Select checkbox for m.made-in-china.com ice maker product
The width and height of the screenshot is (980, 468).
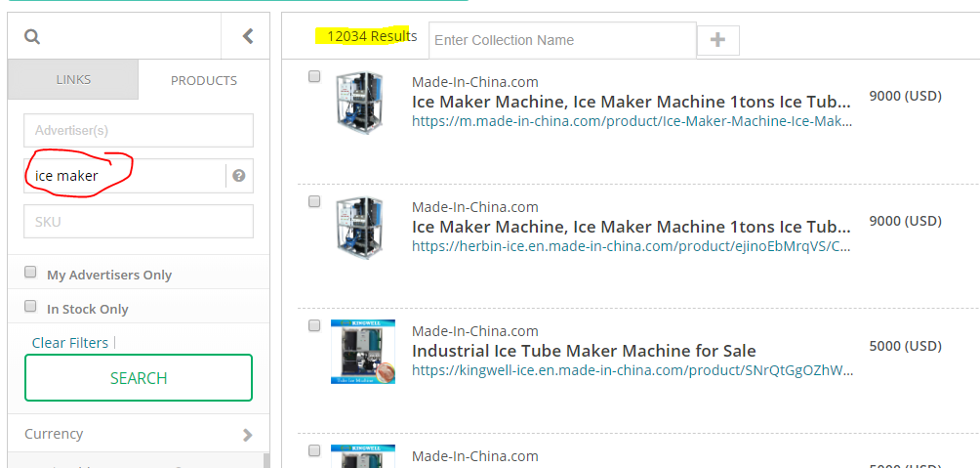tap(314, 76)
